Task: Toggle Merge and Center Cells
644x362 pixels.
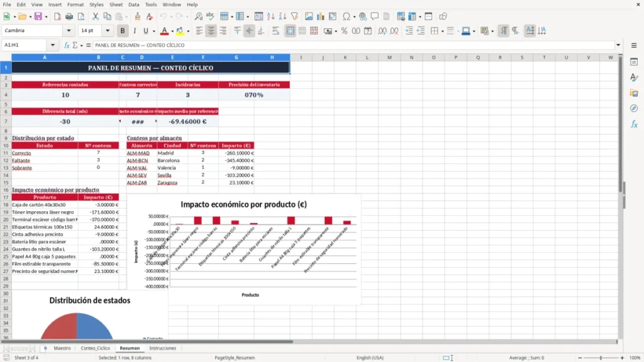Action: pyautogui.click(x=290, y=31)
